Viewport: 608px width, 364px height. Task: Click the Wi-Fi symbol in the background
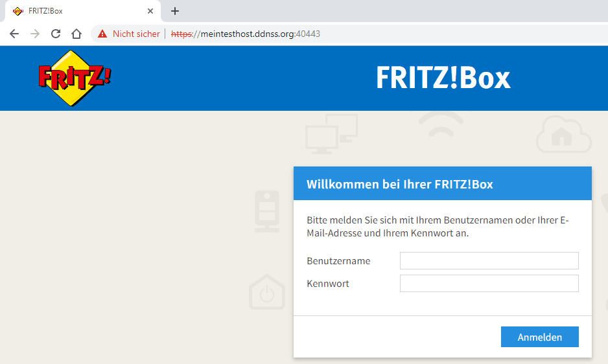pos(441,125)
